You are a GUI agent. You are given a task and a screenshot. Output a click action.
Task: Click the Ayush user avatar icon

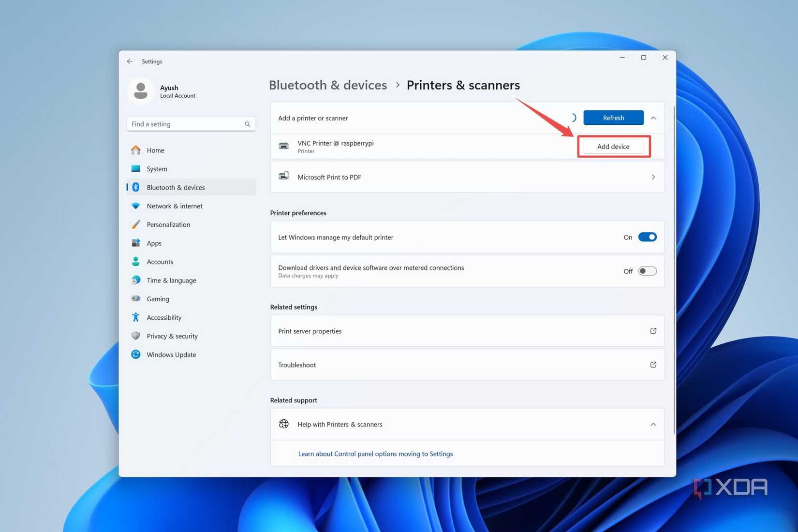click(141, 91)
